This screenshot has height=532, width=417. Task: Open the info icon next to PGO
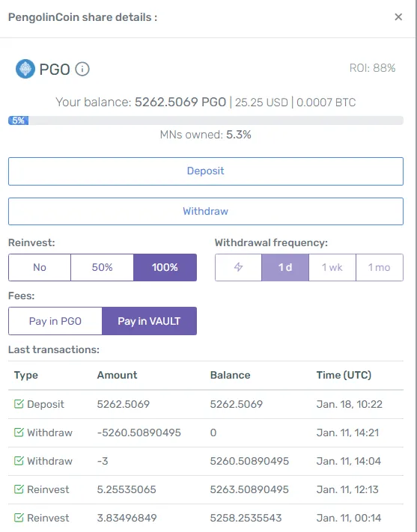pos(82,70)
